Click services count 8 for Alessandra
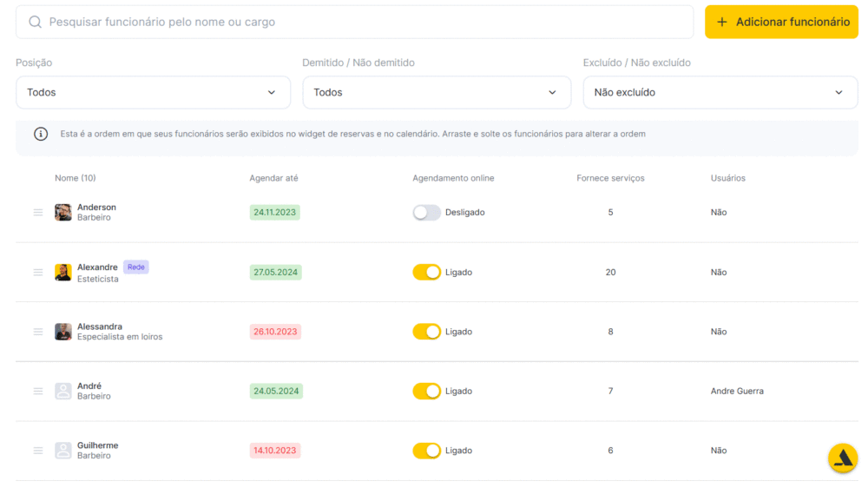Viewport: 868px width, 501px height. (610, 332)
